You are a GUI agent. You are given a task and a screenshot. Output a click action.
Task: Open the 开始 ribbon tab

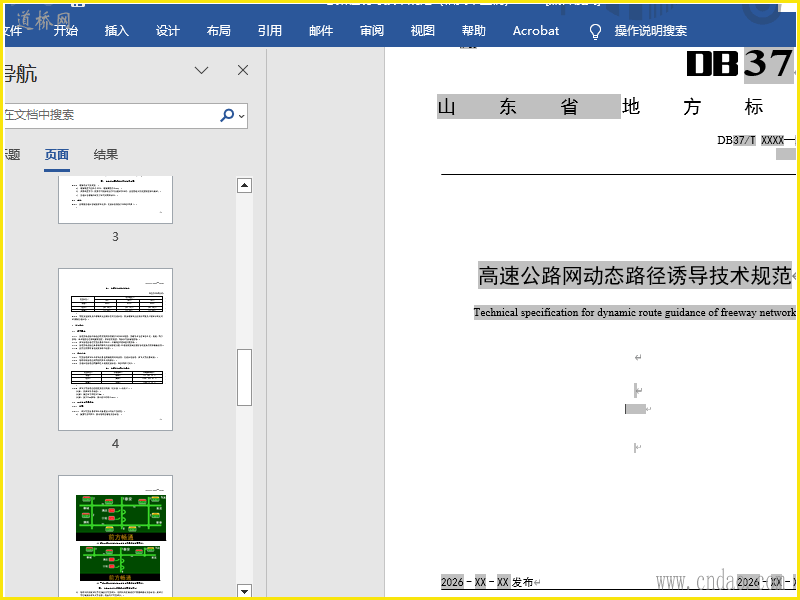coord(66,31)
